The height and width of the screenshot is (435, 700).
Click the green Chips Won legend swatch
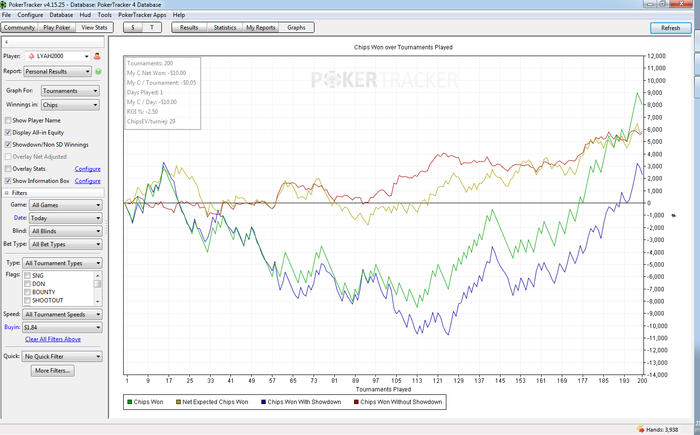tap(130, 402)
